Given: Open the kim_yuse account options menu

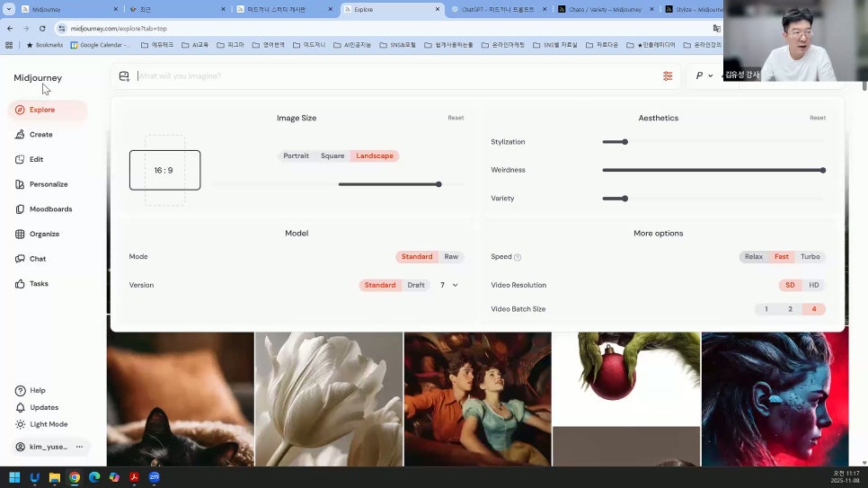Looking at the screenshot, I should click(79, 447).
